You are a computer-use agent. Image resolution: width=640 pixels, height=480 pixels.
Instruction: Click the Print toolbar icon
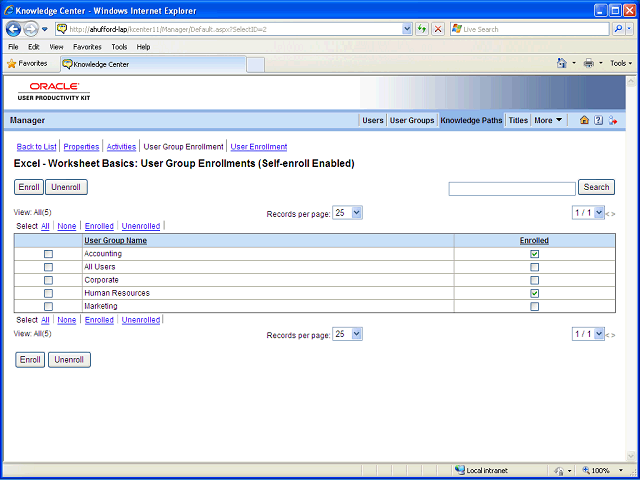(x=588, y=63)
